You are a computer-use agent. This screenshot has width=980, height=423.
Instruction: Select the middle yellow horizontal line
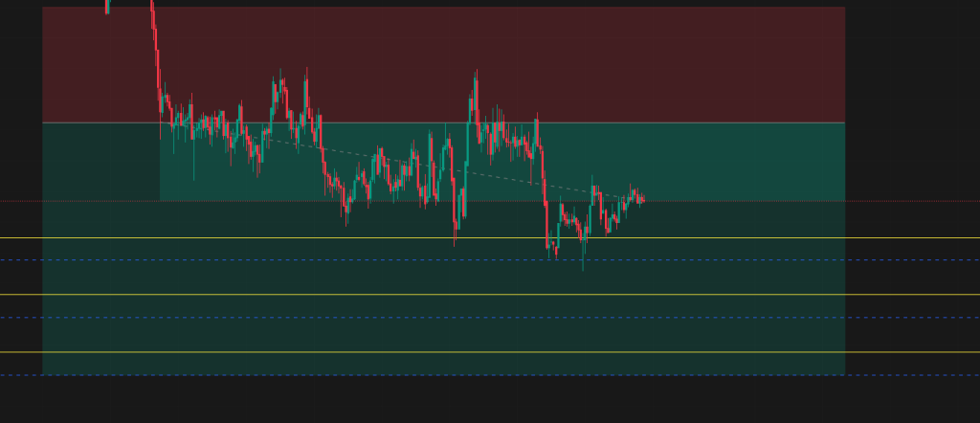(x=490, y=295)
